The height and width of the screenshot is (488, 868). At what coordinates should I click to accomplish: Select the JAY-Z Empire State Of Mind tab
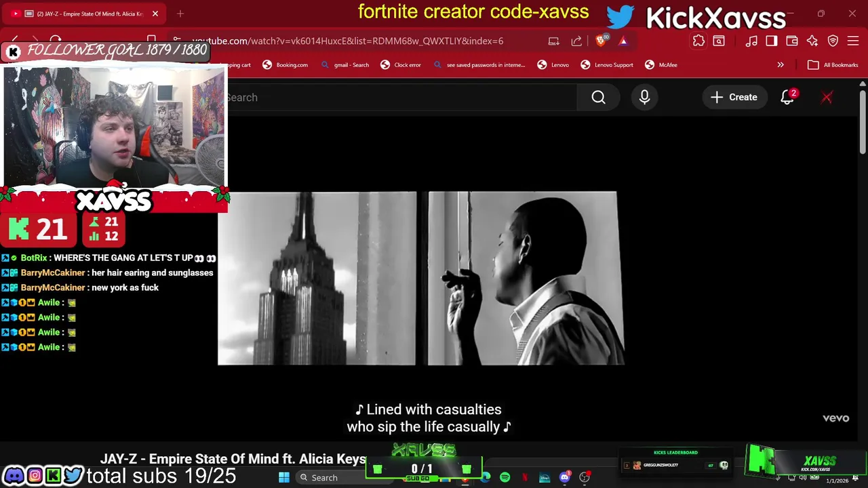[85, 14]
